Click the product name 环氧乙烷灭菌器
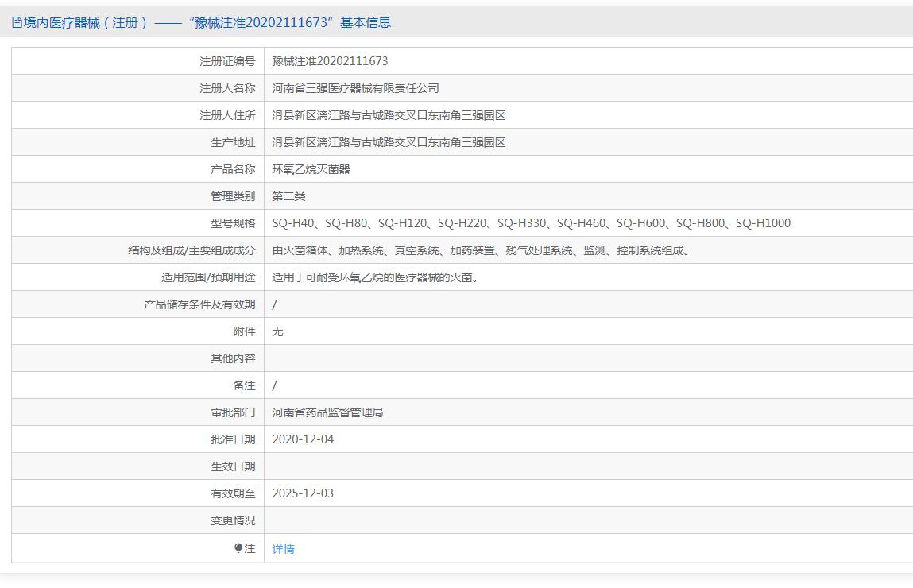Image resolution: width=913 pixels, height=588 pixels. click(311, 168)
